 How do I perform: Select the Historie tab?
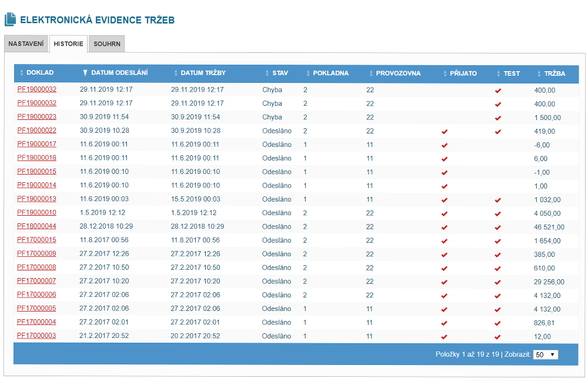coord(68,44)
